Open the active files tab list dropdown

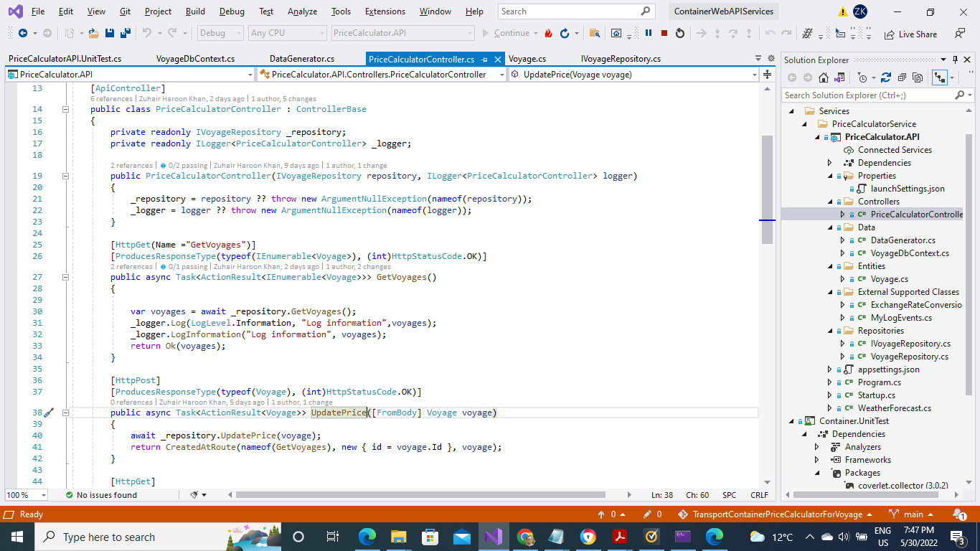click(x=758, y=59)
